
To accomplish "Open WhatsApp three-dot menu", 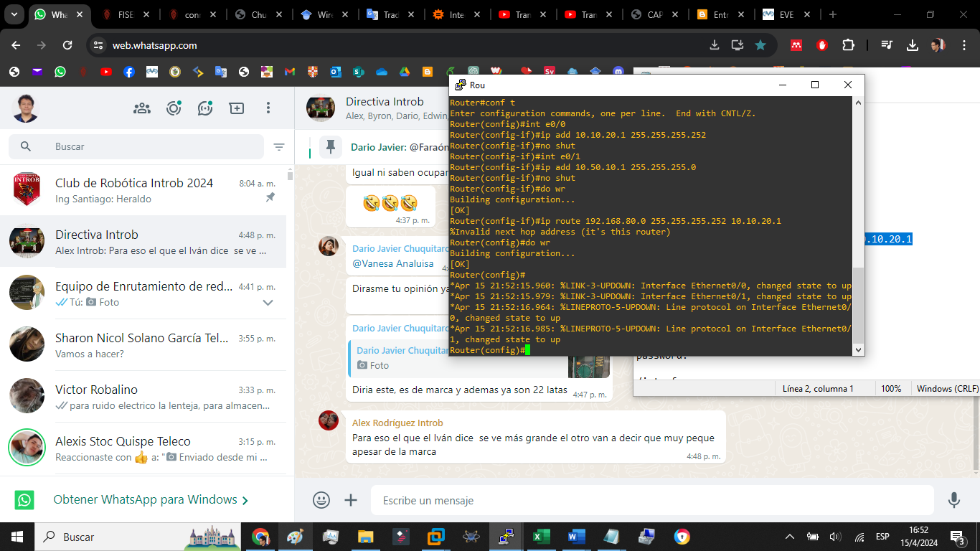I will coord(268,108).
